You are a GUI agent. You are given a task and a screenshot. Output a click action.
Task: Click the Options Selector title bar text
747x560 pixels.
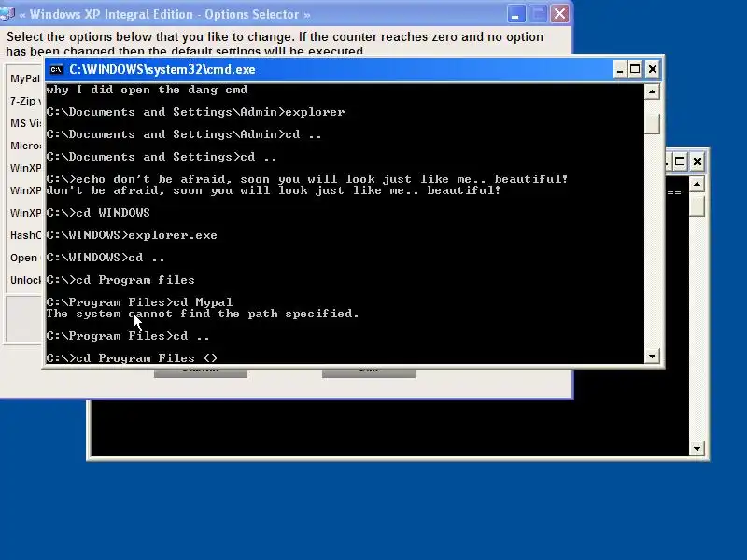point(165,14)
